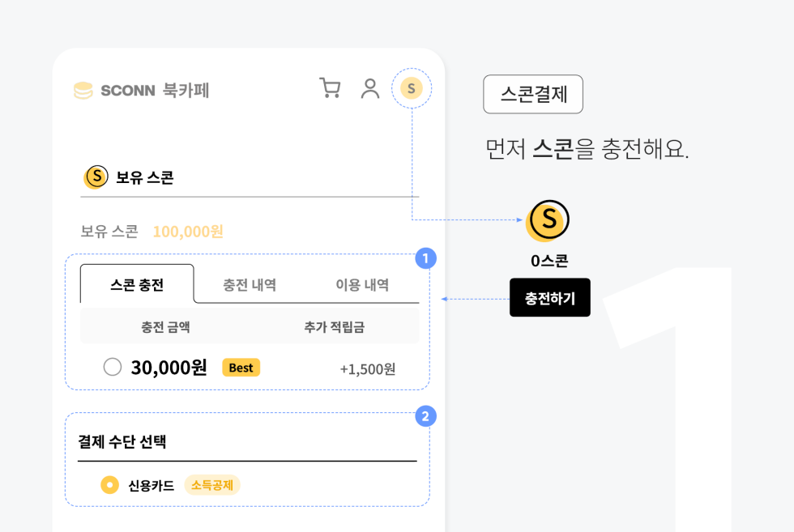Click the 100,000원 balance amount
The width and height of the screenshot is (794, 532).
188,232
